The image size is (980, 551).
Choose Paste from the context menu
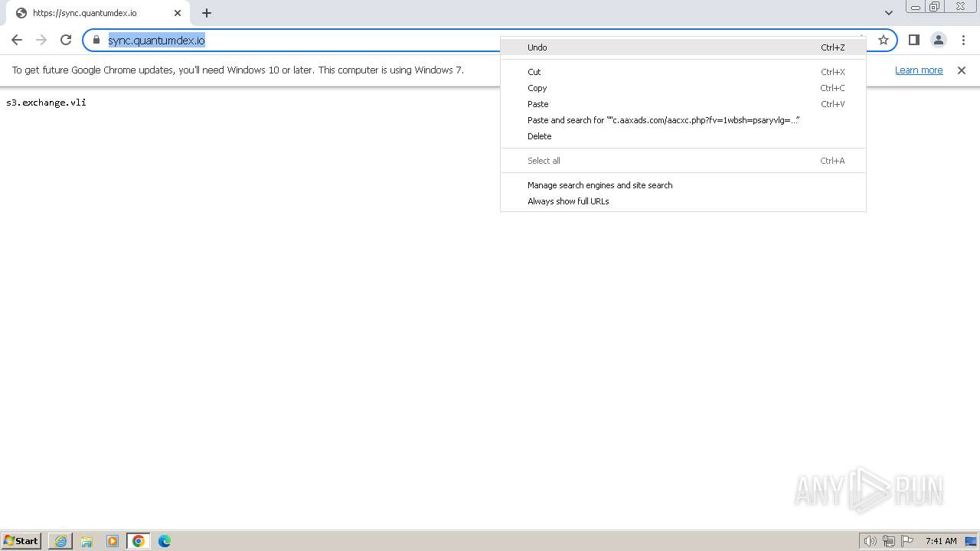pos(683,104)
